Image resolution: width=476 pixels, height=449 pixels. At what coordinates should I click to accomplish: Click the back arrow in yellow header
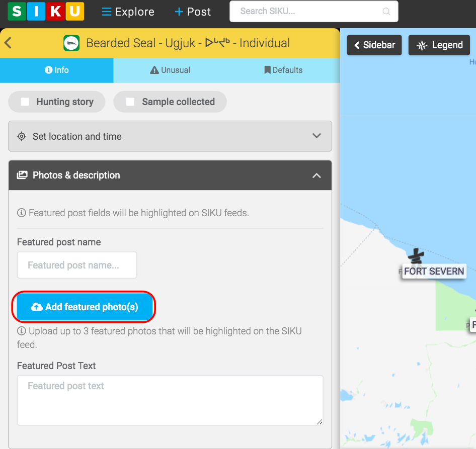[x=8, y=43]
